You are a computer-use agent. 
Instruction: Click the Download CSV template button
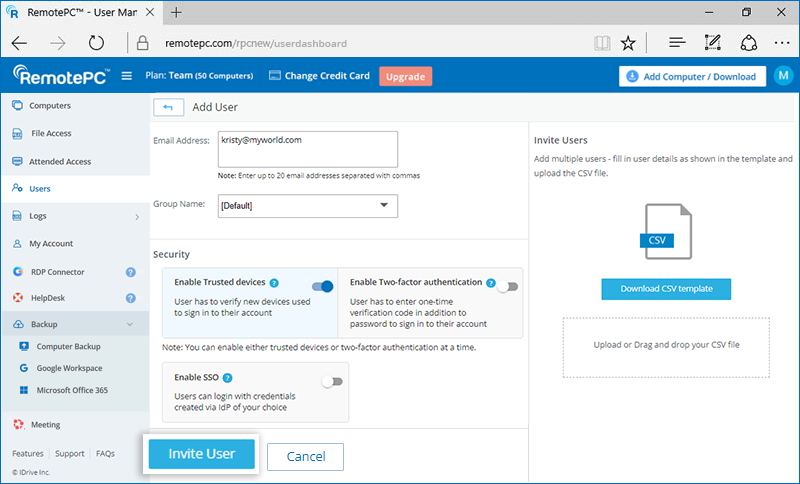click(666, 289)
